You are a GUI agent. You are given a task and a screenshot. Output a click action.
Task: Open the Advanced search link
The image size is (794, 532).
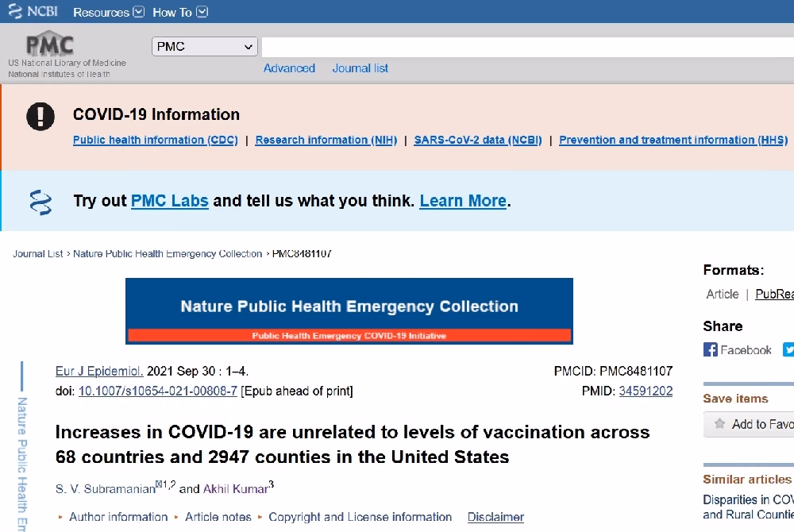pyautogui.click(x=289, y=67)
